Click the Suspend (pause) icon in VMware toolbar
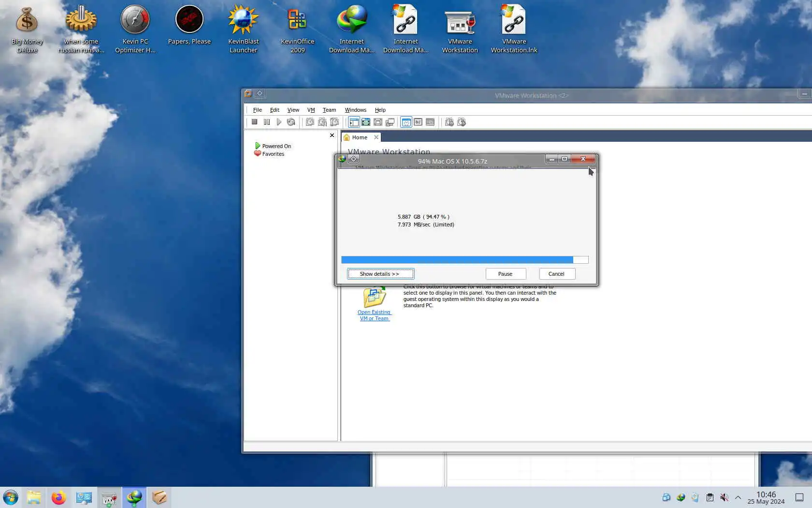The image size is (812, 508). click(x=266, y=122)
